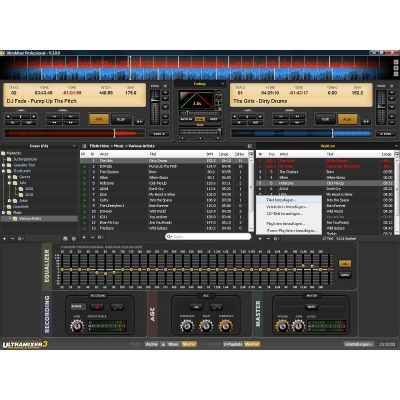Click the right deck waveform progress bar

click(302, 134)
